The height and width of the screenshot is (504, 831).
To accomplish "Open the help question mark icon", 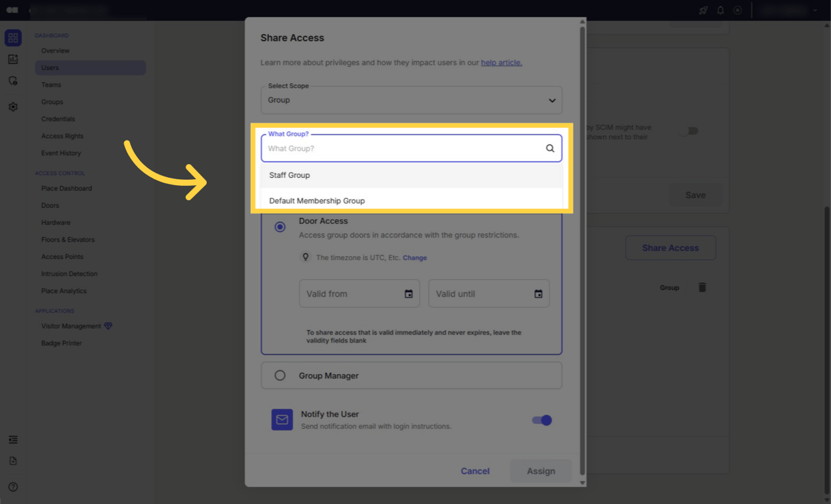I will [13, 487].
